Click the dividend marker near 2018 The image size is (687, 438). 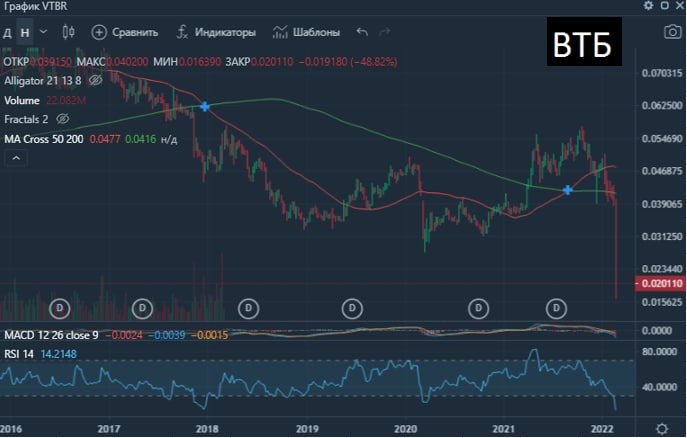(248, 308)
